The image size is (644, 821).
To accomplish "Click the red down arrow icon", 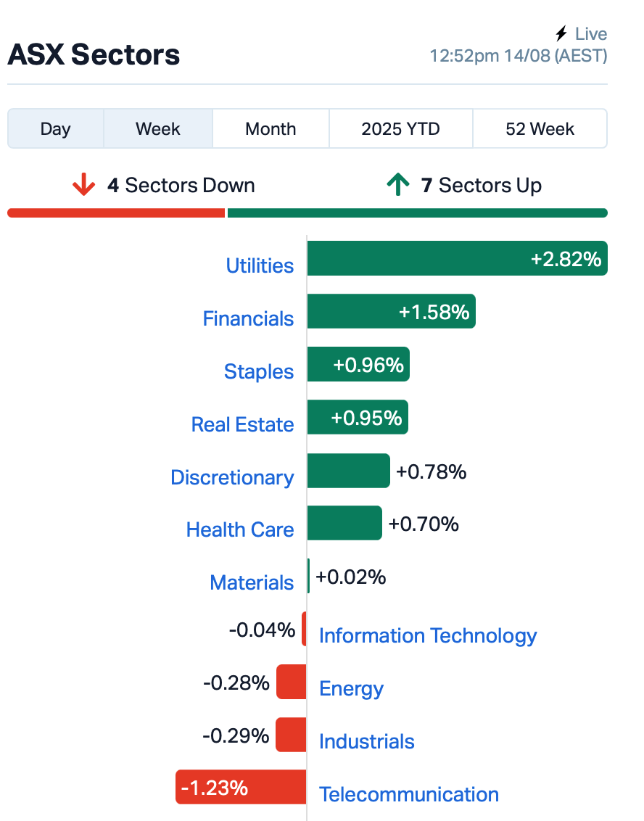I will tap(84, 185).
